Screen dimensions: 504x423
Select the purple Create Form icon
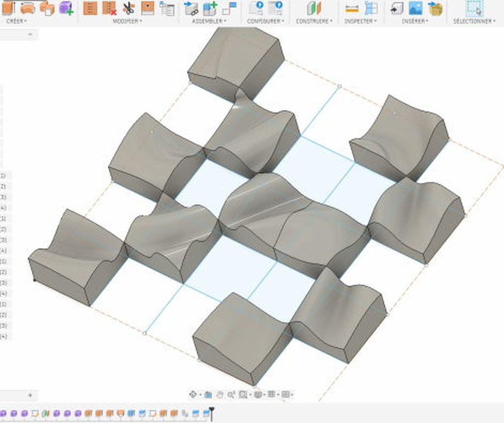click(66, 8)
